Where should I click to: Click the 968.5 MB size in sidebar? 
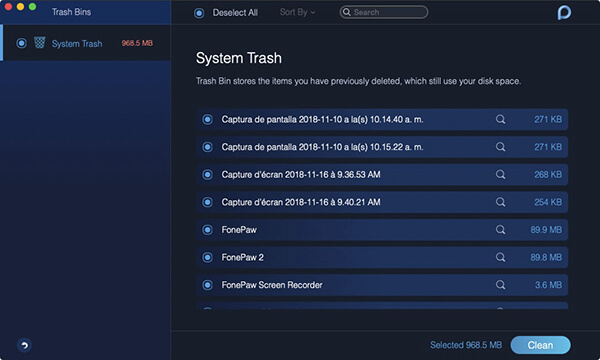tap(137, 43)
